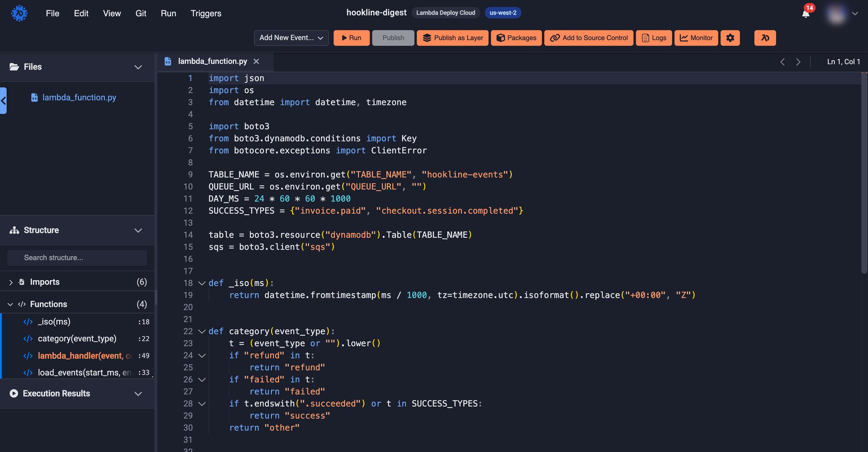The width and height of the screenshot is (868, 452).
Task: Fold the if block at line 26
Action: tap(202, 380)
